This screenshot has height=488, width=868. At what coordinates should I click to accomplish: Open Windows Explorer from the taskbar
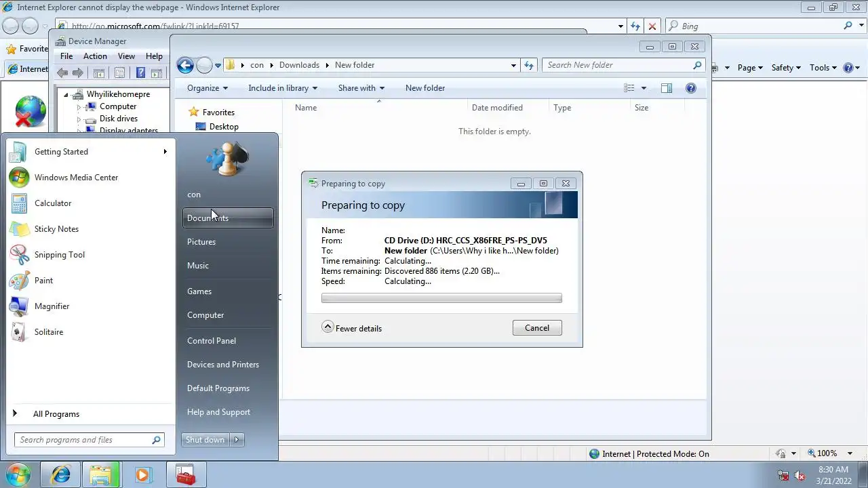pyautogui.click(x=101, y=475)
